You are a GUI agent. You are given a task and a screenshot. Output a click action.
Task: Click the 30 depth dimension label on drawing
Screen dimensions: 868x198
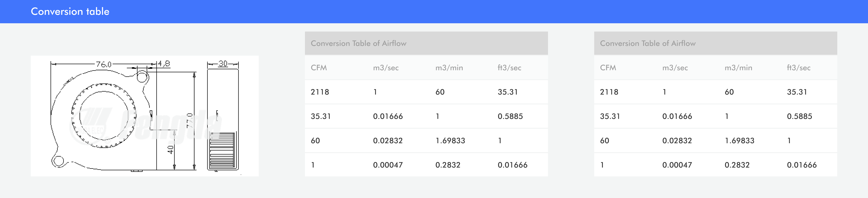point(223,63)
